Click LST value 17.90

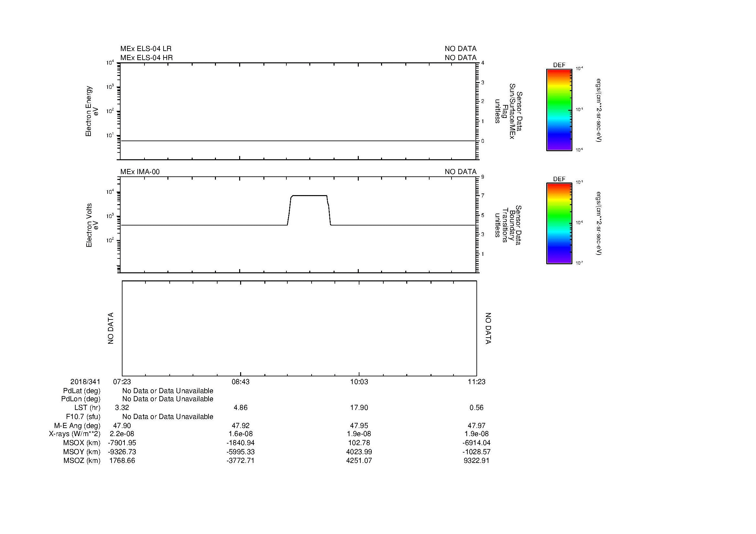click(x=359, y=408)
